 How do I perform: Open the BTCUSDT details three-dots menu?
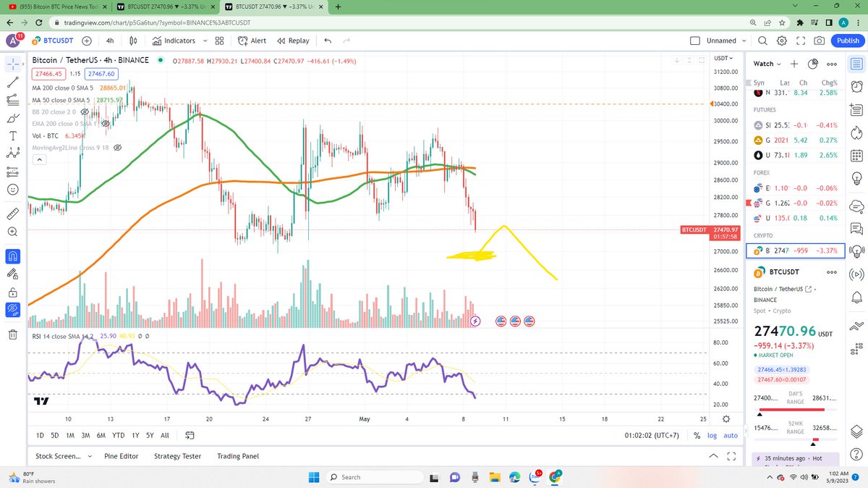[832, 273]
